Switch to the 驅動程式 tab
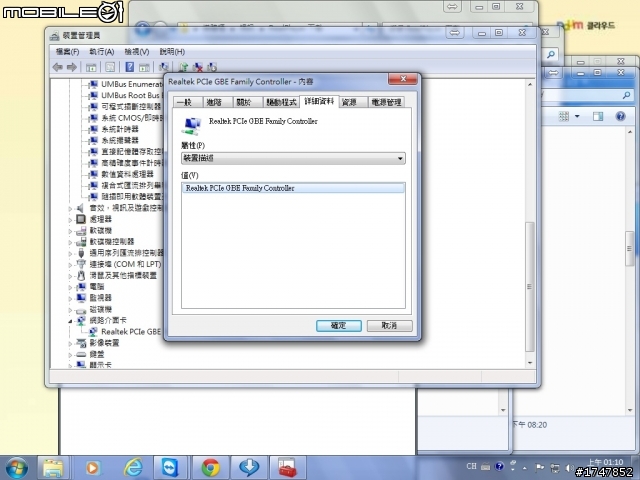The width and height of the screenshot is (640, 480). pyautogui.click(x=280, y=102)
